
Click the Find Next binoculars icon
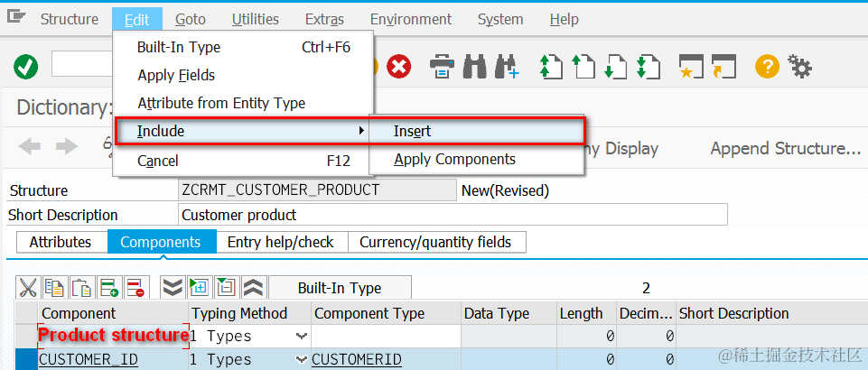(507, 67)
